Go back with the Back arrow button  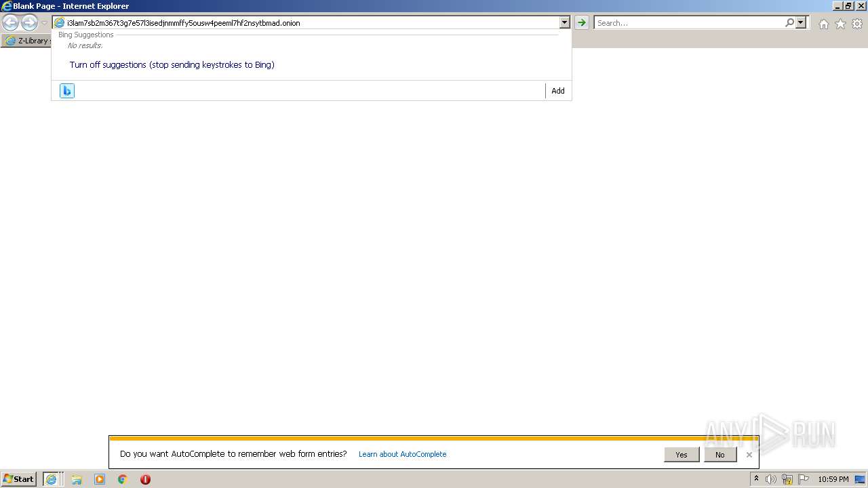(x=10, y=23)
